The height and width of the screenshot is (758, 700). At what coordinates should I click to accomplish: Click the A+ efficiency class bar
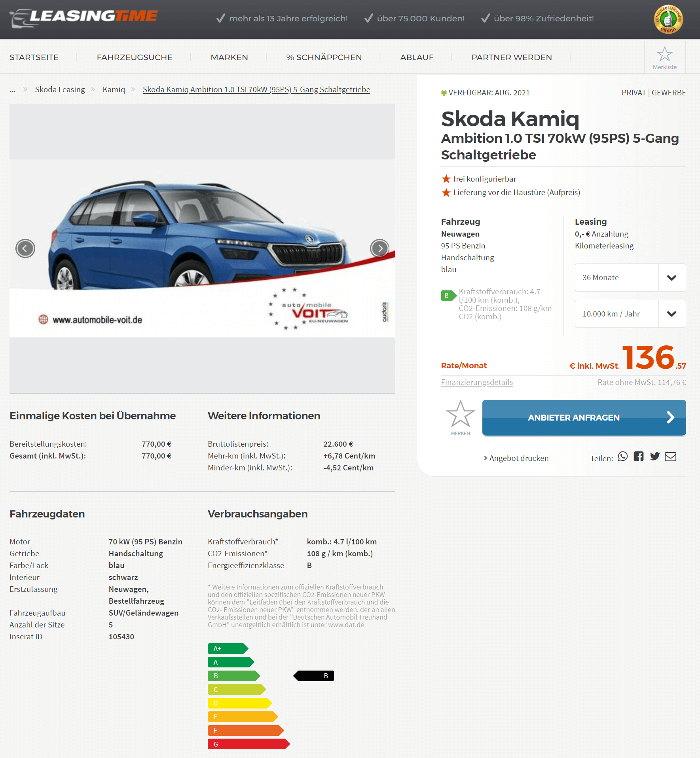tap(228, 648)
